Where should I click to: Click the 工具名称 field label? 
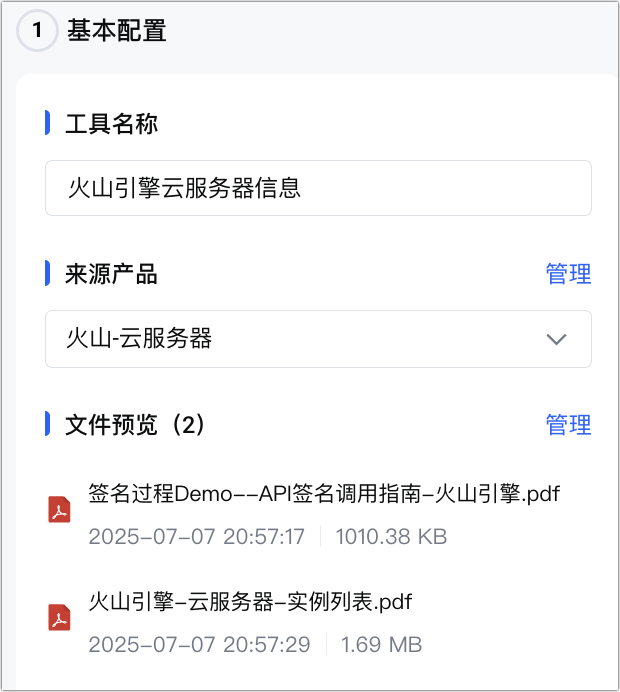(111, 124)
